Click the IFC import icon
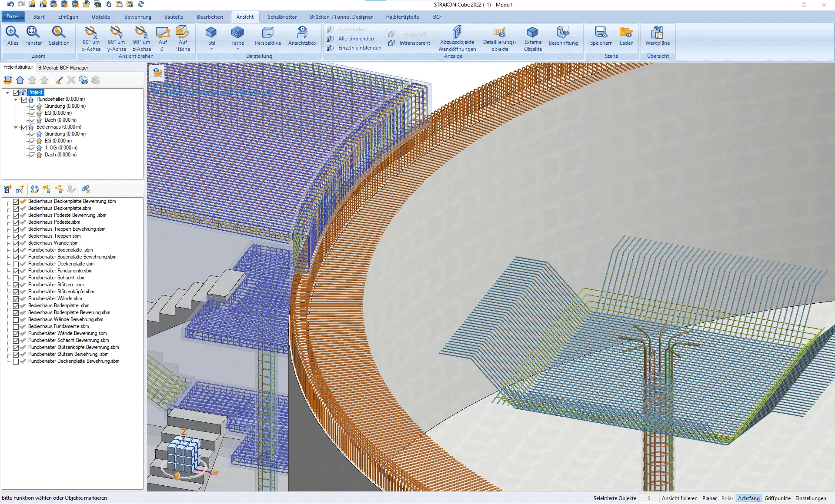This screenshot has width=835, height=504. pyautogui.click(x=20, y=189)
